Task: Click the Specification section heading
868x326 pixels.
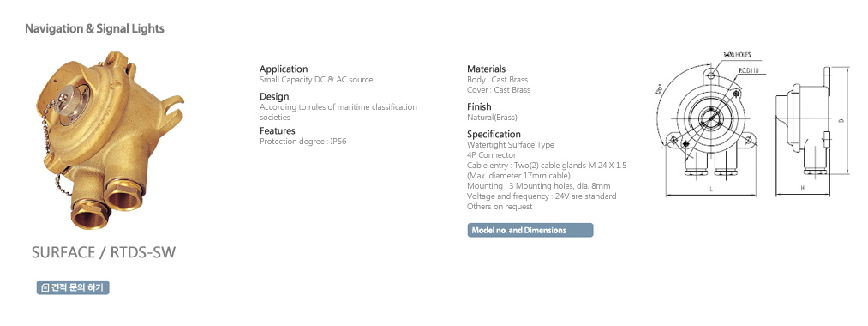Action: pos(494,134)
